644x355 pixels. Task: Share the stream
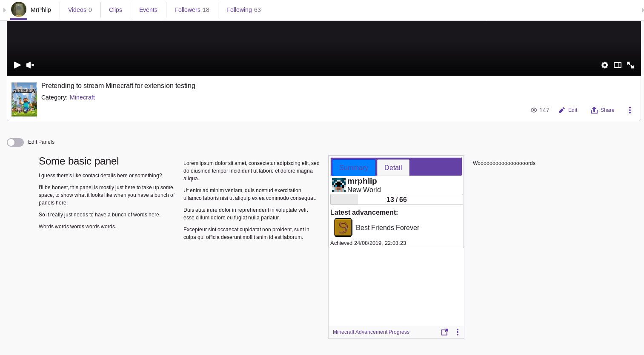(x=602, y=110)
